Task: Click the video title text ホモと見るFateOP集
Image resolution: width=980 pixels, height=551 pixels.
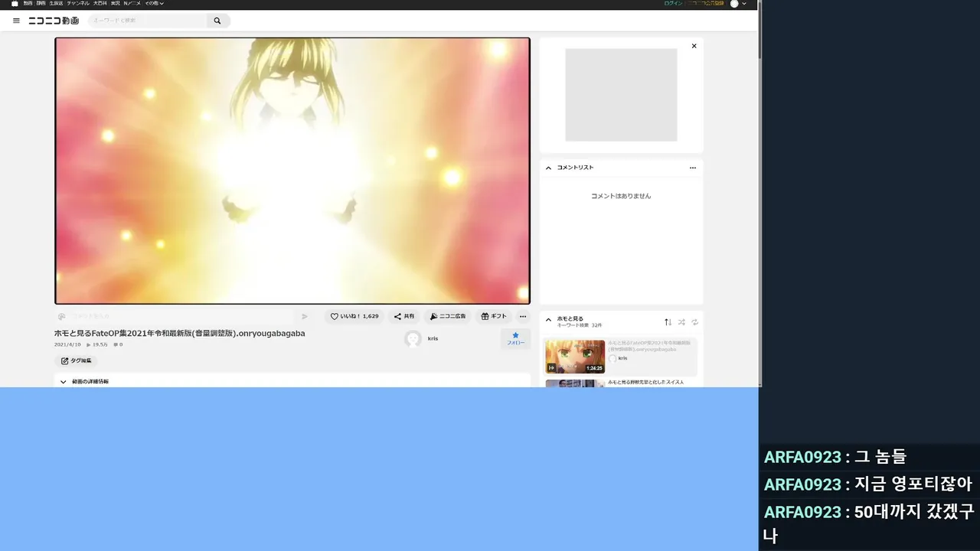Action: click(x=179, y=334)
